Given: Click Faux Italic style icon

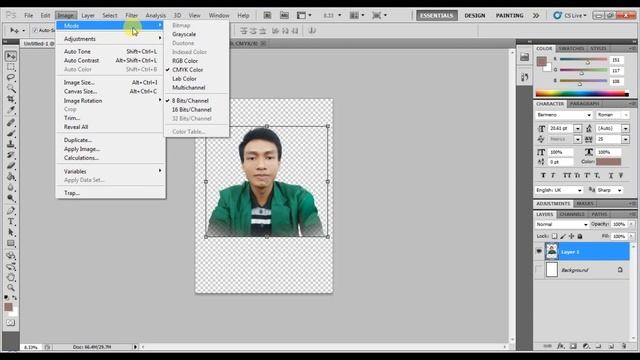Looking at the screenshot, I should click(x=553, y=176).
